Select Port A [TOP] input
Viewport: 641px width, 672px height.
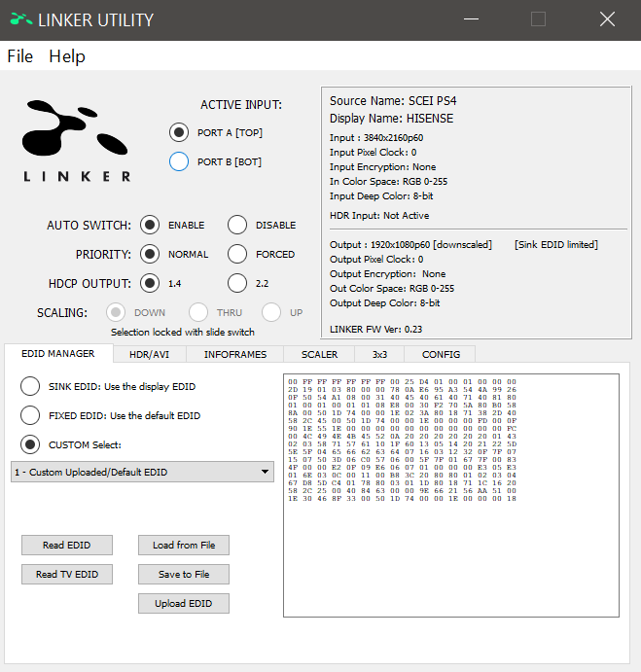179,132
